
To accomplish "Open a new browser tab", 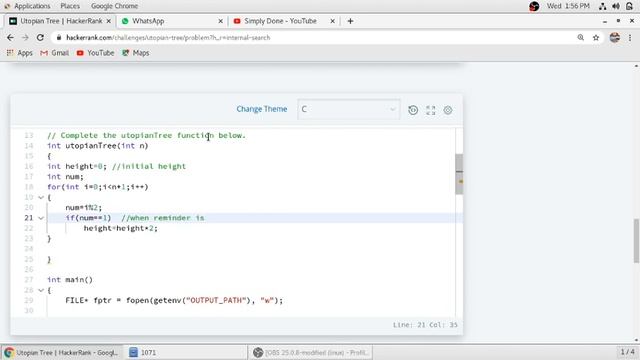I will point(350,21).
